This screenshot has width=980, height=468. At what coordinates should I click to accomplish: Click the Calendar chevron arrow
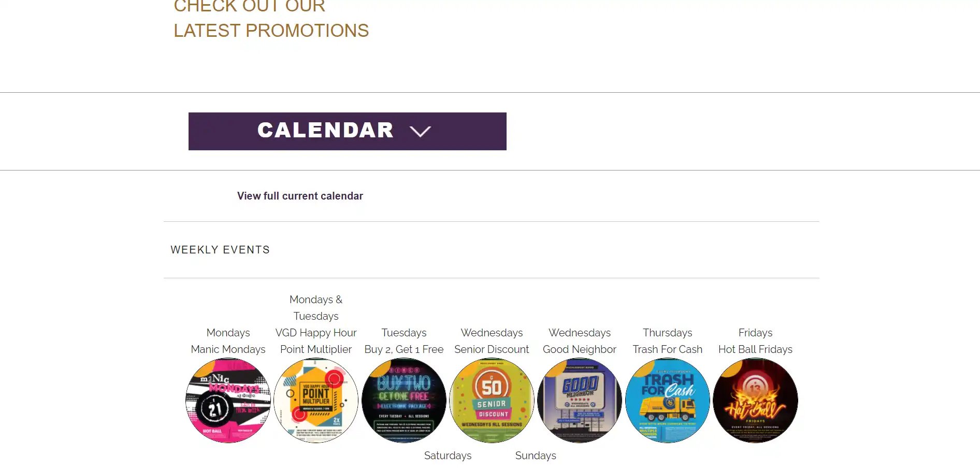(x=420, y=131)
